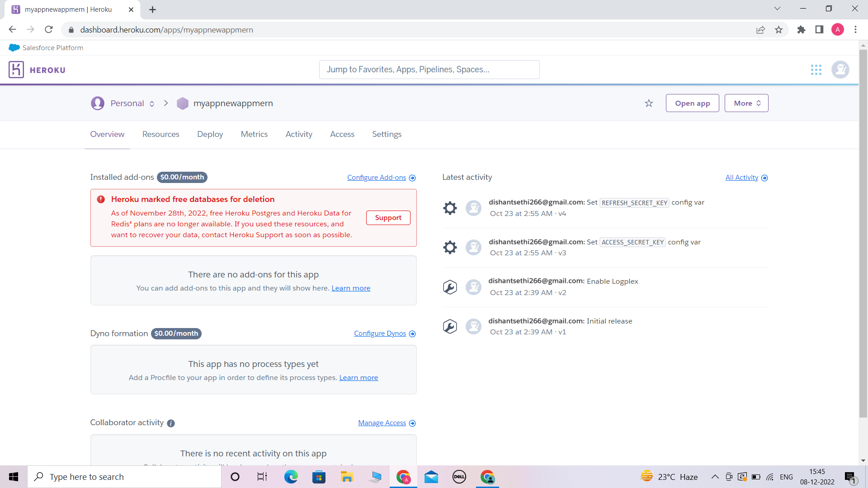
Task: Open the Heroku account avatar menu
Action: pos(840,70)
